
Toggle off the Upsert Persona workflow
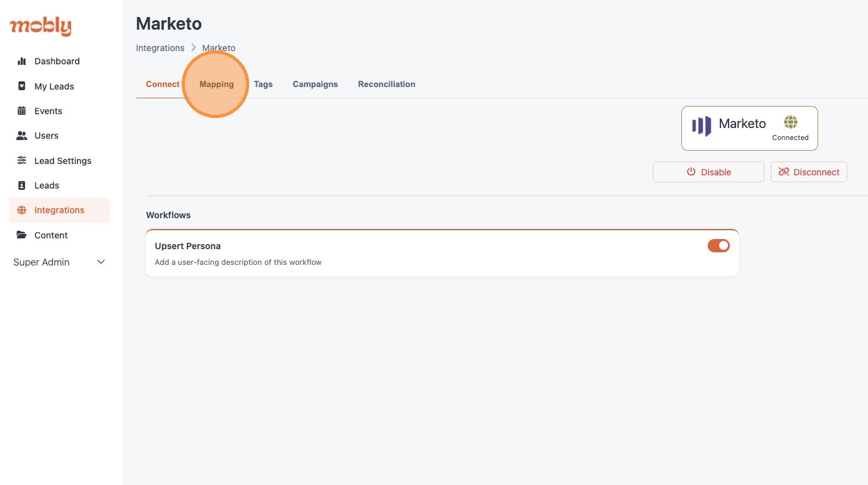click(x=718, y=246)
